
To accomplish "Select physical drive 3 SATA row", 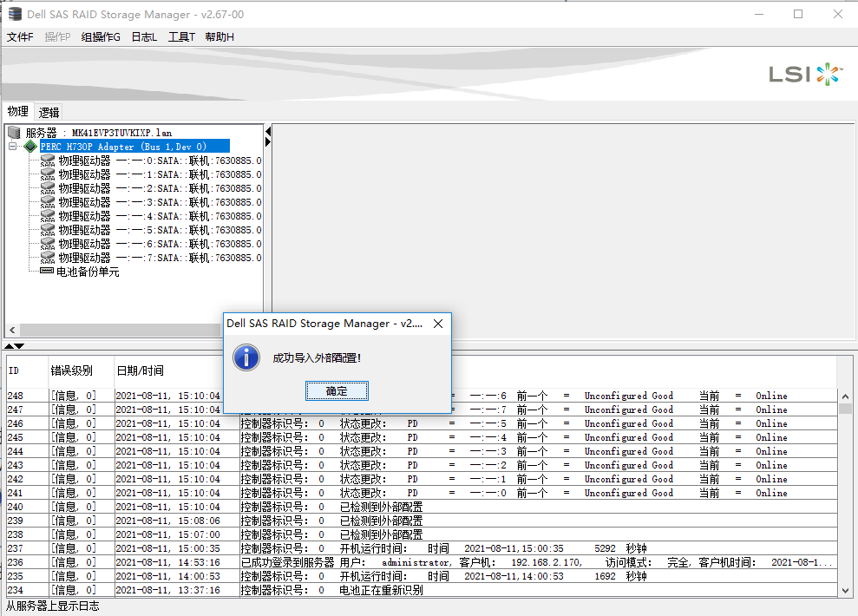I will [160, 202].
